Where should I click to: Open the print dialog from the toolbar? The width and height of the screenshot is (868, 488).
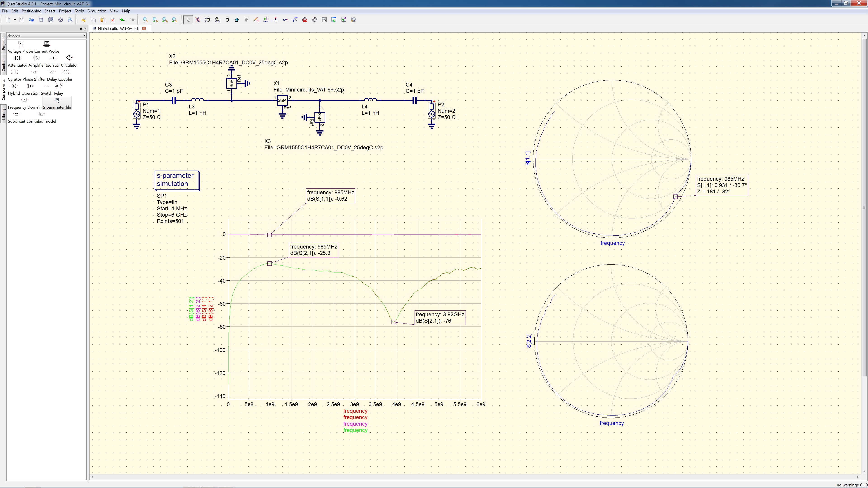tap(71, 20)
